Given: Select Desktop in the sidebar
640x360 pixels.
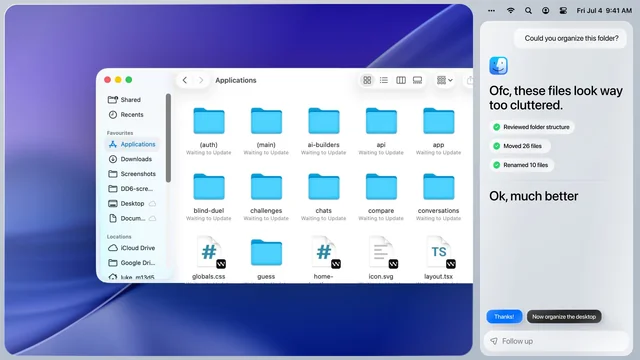Looking at the screenshot, I should click(x=126, y=203).
